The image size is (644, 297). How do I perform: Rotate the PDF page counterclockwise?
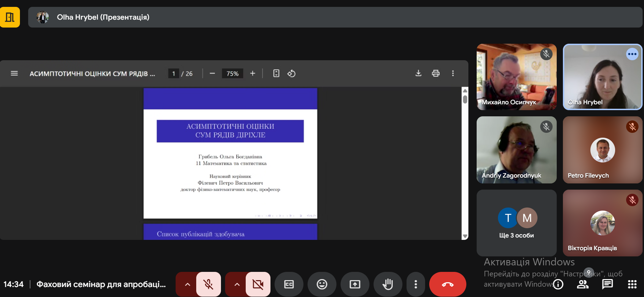pos(291,73)
